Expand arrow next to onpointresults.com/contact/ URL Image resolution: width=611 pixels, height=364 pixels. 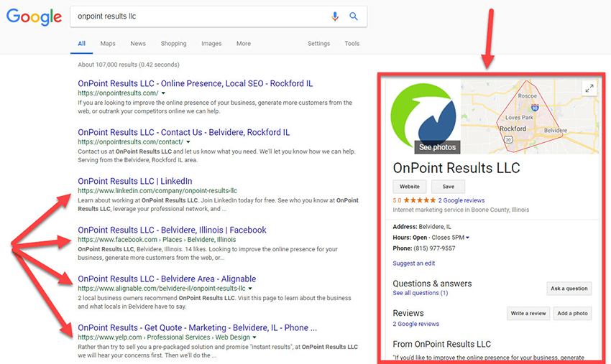pos(188,142)
